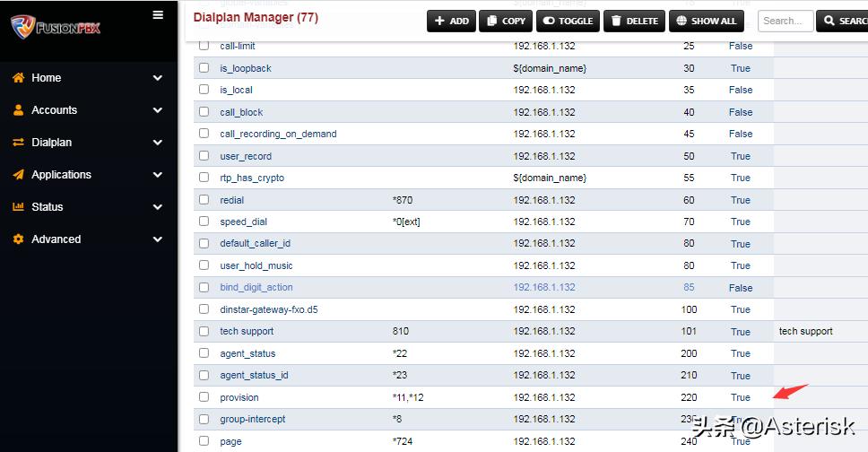Click the SEARCH button
868x452 pixels.
[842, 21]
